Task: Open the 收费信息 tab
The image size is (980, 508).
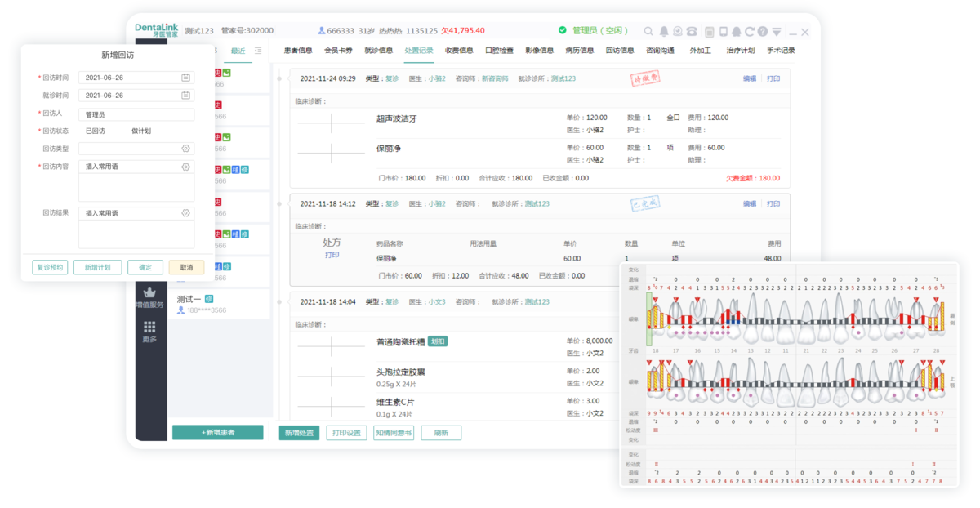Action: tap(459, 51)
